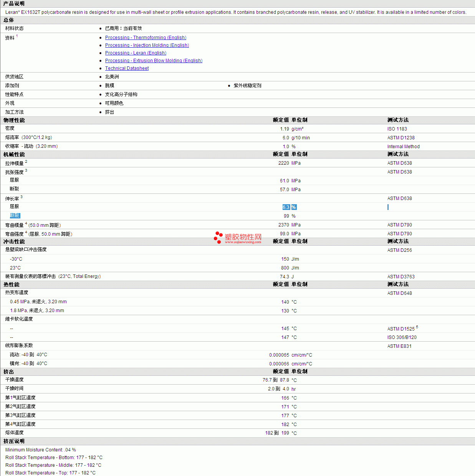Click the density value 1.19

[285, 129]
